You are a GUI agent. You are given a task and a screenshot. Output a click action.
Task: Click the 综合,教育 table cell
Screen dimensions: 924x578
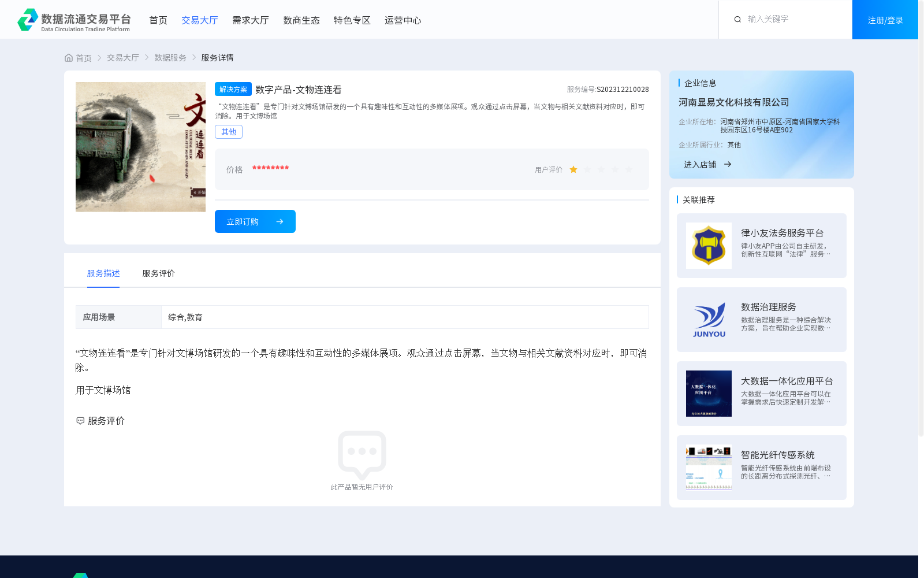(405, 317)
